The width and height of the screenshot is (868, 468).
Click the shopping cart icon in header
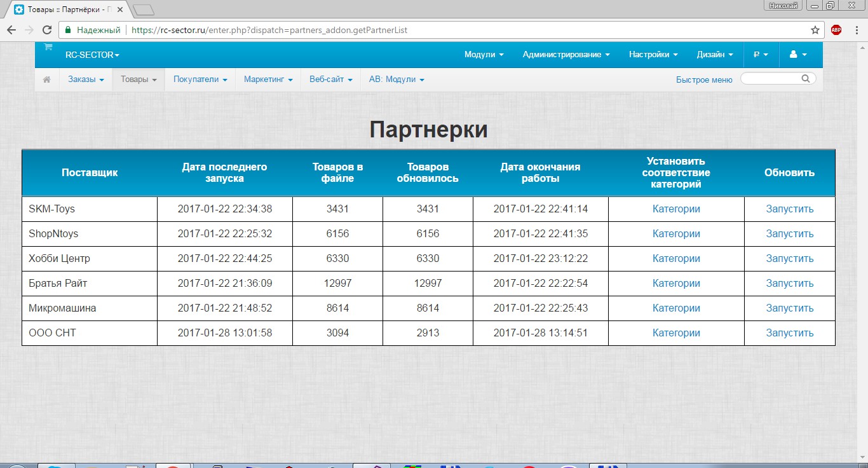(x=48, y=47)
